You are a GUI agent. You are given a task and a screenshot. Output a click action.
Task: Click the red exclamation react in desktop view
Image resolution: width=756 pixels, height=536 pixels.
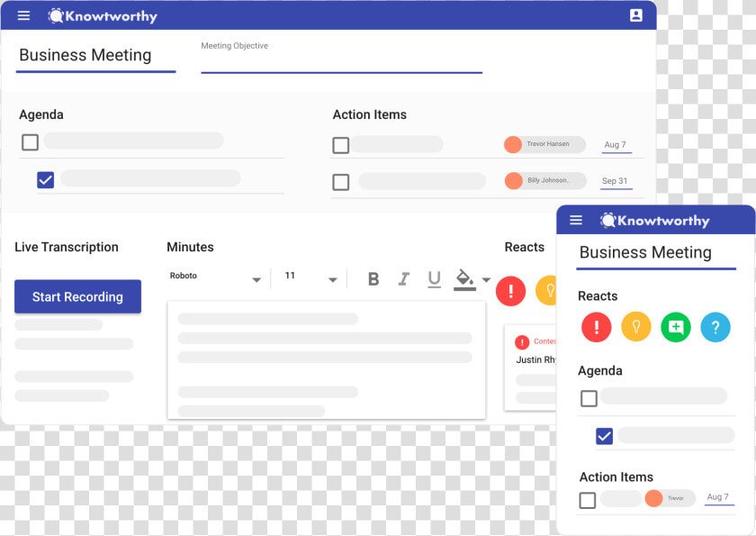pyautogui.click(x=510, y=291)
